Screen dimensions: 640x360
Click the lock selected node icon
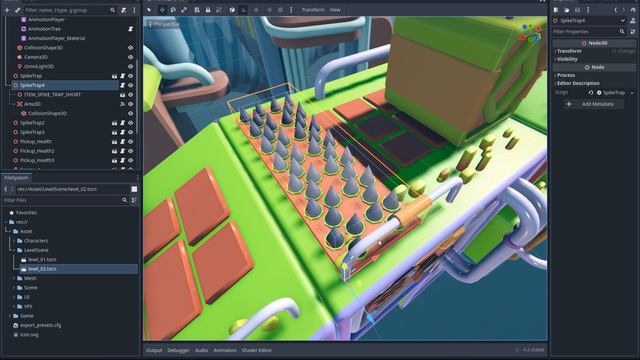(208, 10)
